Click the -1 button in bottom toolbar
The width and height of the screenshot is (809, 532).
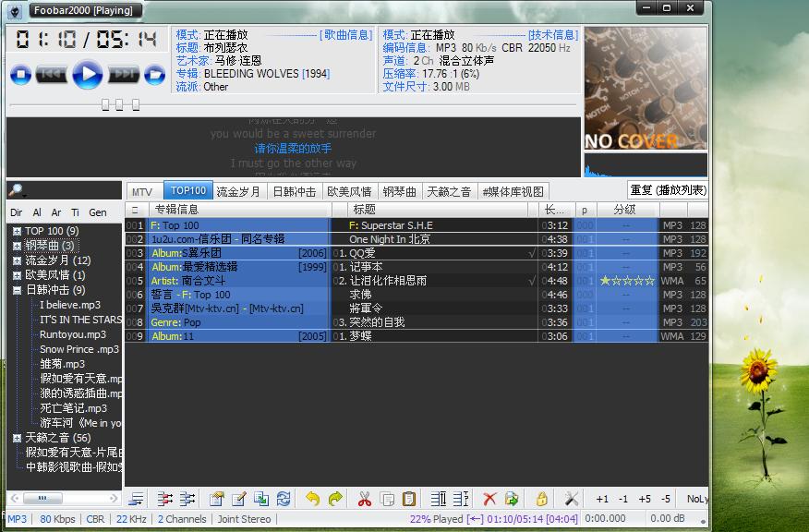pos(623,499)
